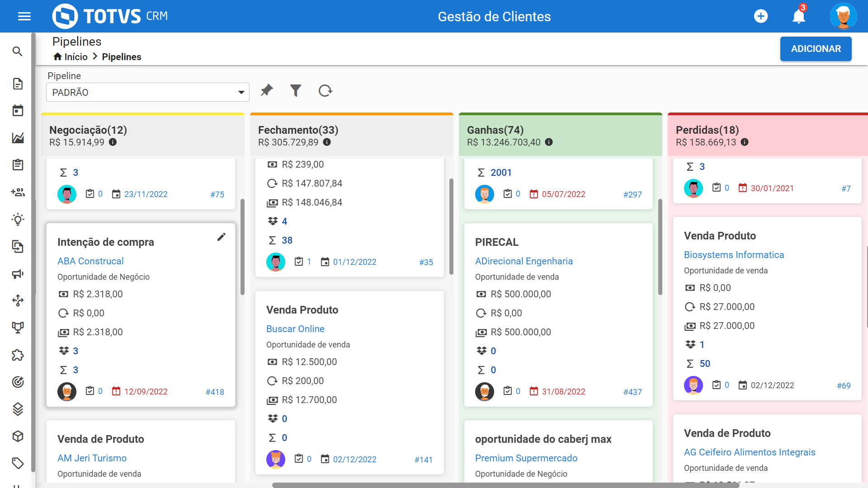Open the trophy icon in the sidebar
The image size is (868, 488).
(x=18, y=328)
